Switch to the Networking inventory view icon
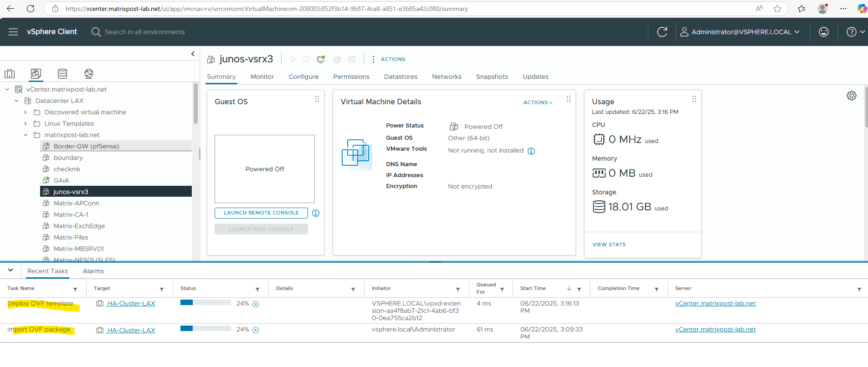Image resolution: width=868 pixels, height=367 pixels. [89, 74]
